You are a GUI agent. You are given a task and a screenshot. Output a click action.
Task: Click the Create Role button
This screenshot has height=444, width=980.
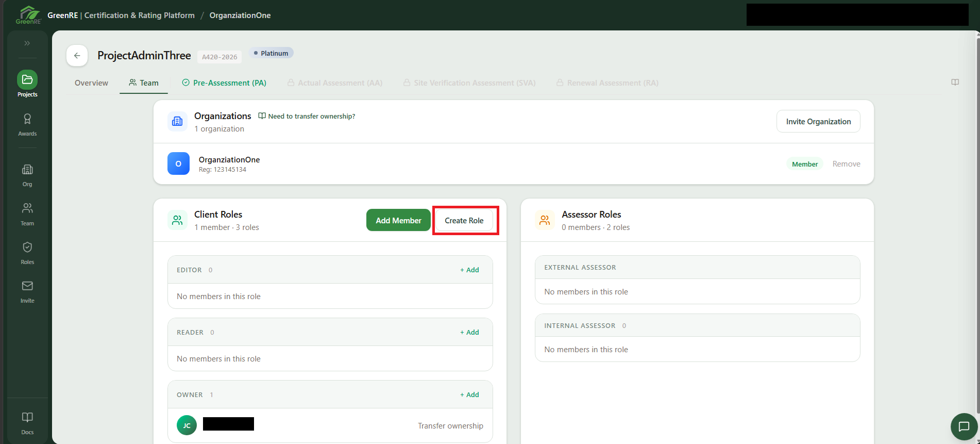coord(464,220)
